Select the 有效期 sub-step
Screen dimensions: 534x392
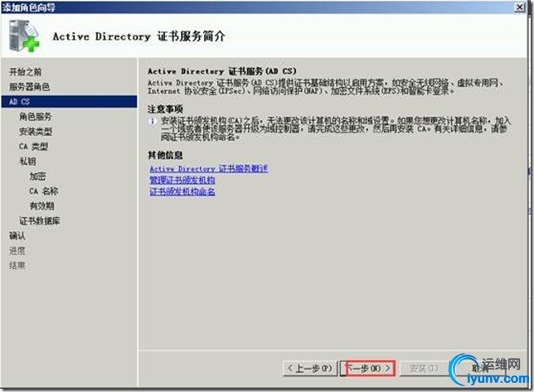point(42,206)
